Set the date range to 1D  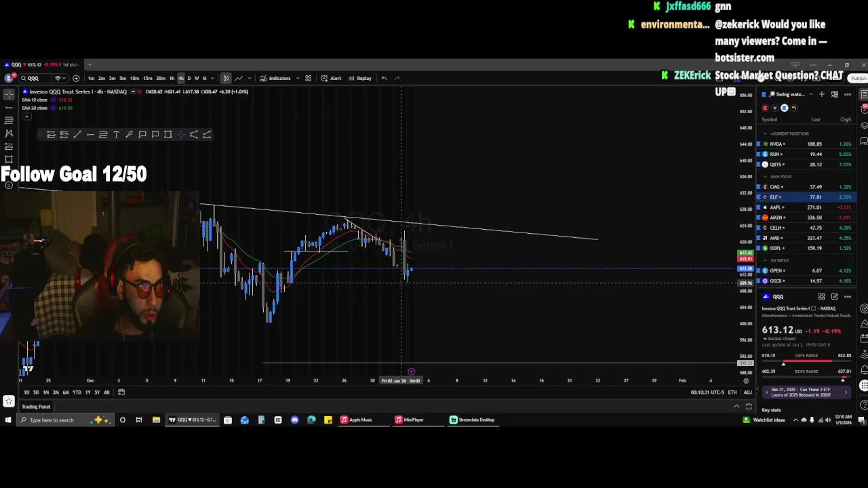pos(26,392)
